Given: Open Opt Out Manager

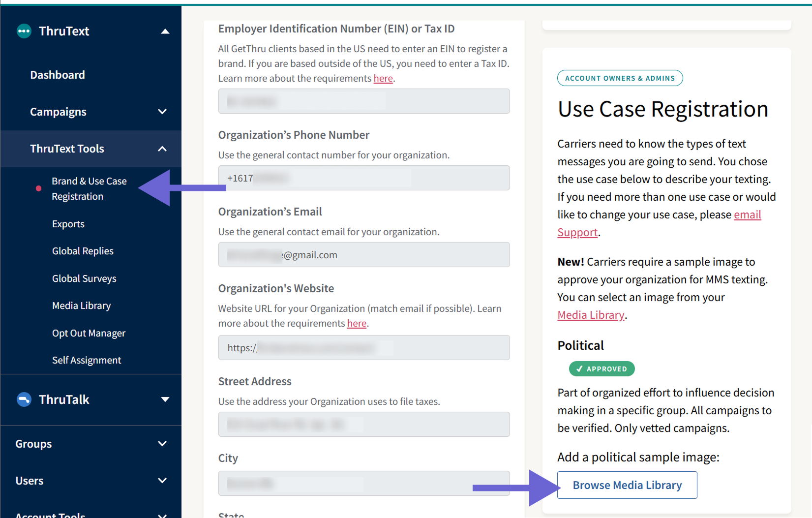Looking at the screenshot, I should click(89, 333).
